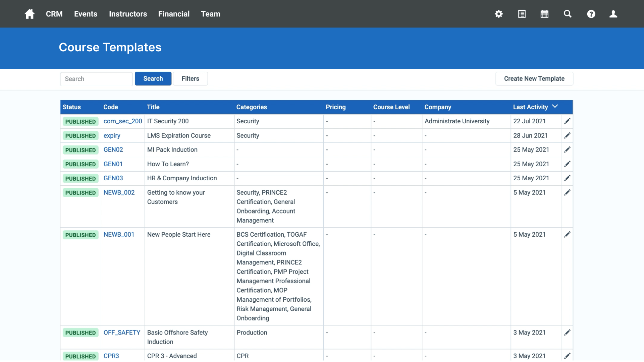Open the Events menu
The height and width of the screenshot is (362, 644).
(86, 14)
